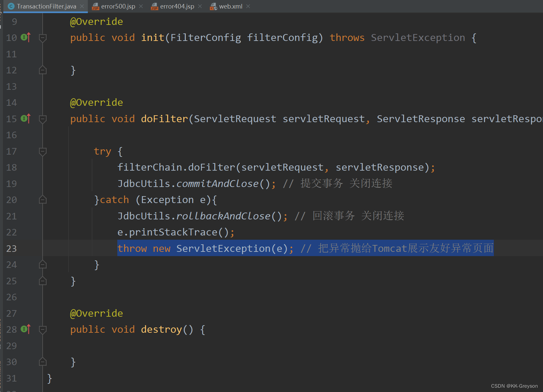Close the error500.jsp tab
The image size is (543, 392).
(141, 6)
